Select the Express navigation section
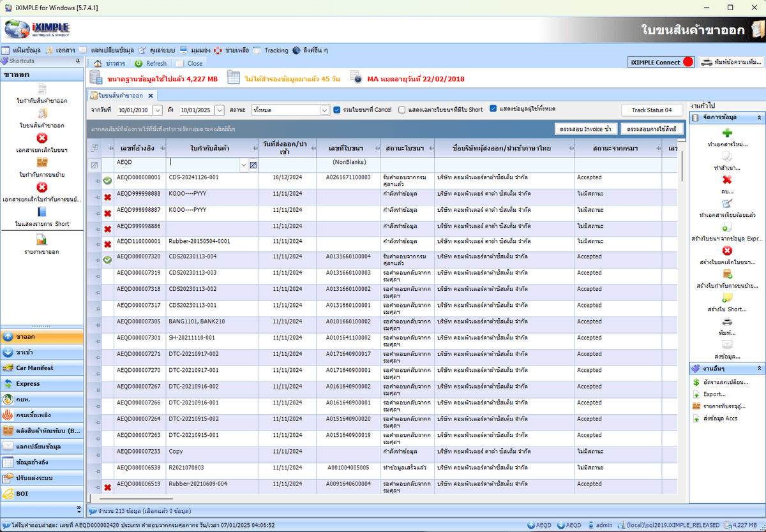766x532 pixels. pyautogui.click(x=42, y=384)
